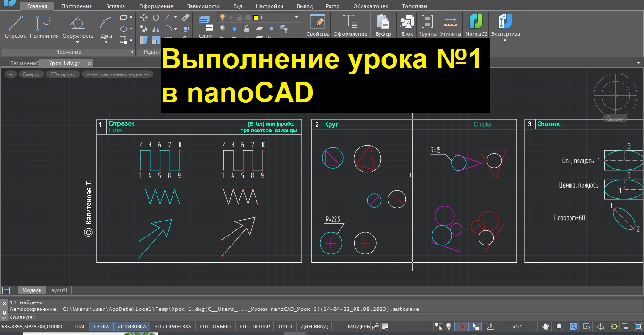Toggle ДИН-ВВОД dynamic input

click(314, 327)
